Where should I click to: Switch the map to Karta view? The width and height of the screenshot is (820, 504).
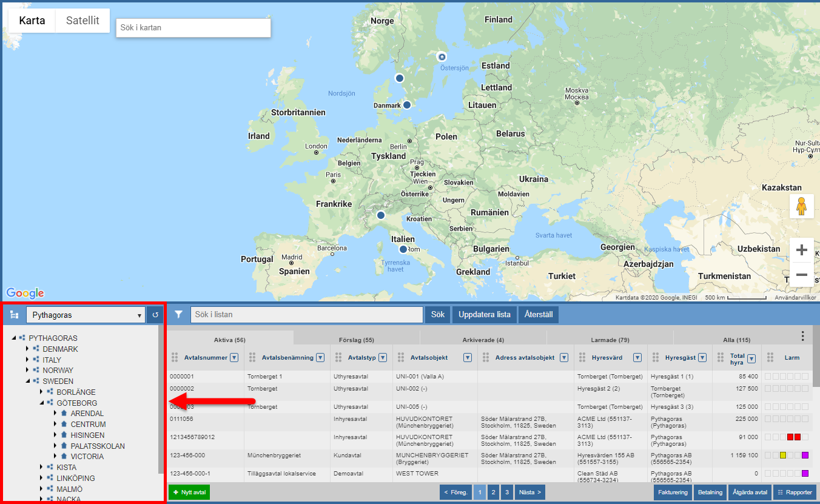(32, 21)
